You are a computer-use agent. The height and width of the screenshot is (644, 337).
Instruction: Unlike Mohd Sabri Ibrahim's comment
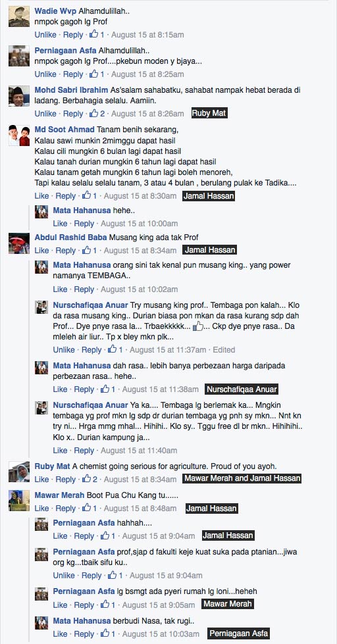[45, 113]
